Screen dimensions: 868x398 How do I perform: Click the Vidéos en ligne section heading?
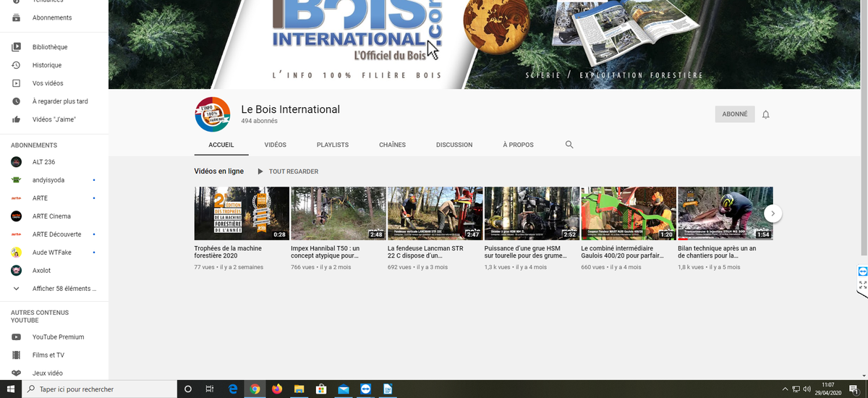[219, 172]
